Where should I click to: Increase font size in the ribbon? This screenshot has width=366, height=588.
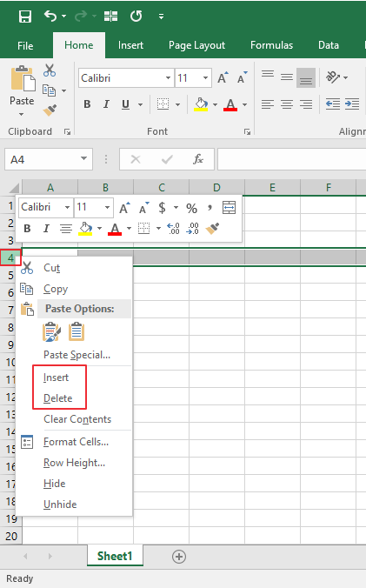click(223, 77)
